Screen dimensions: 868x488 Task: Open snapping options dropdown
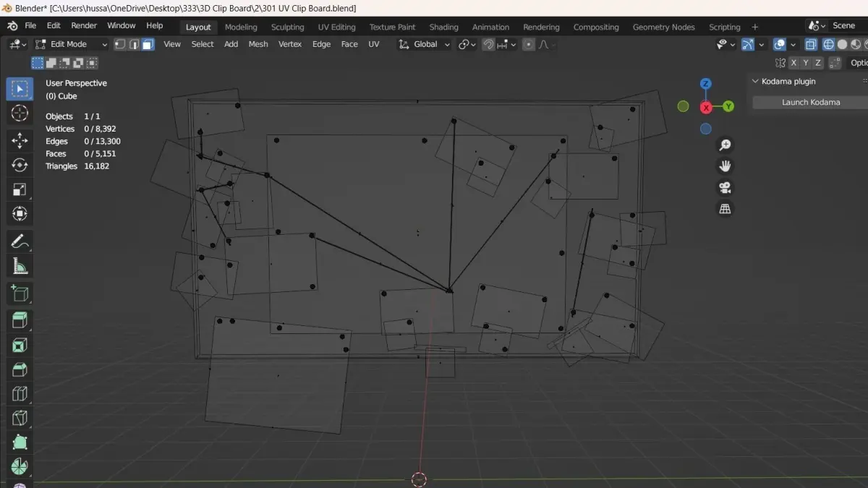pyautogui.click(x=506, y=44)
